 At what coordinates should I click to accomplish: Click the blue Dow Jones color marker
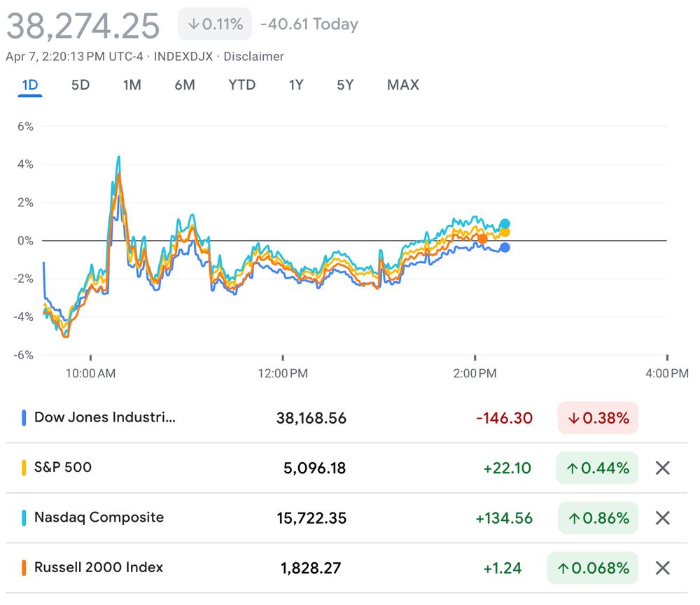[x=24, y=418]
